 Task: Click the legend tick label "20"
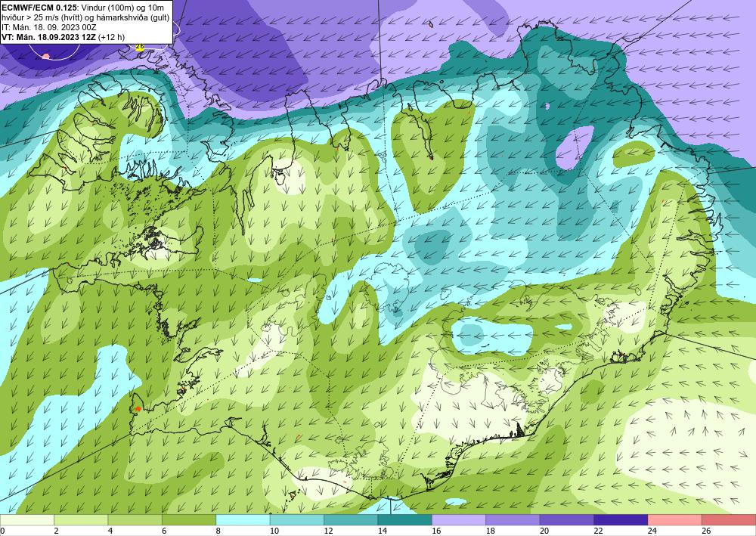click(x=544, y=531)
